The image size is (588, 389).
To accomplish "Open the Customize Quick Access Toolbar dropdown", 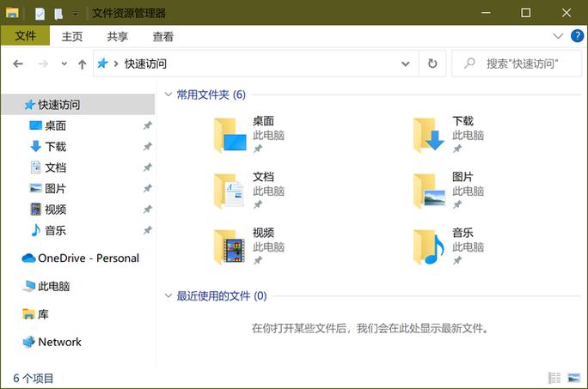I will (x=76, y=14).
